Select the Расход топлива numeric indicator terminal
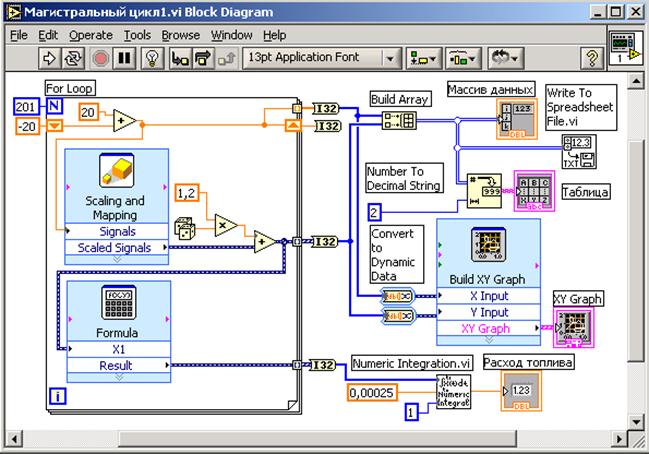The width and height of the screenshot is (649, 454). 521,391
